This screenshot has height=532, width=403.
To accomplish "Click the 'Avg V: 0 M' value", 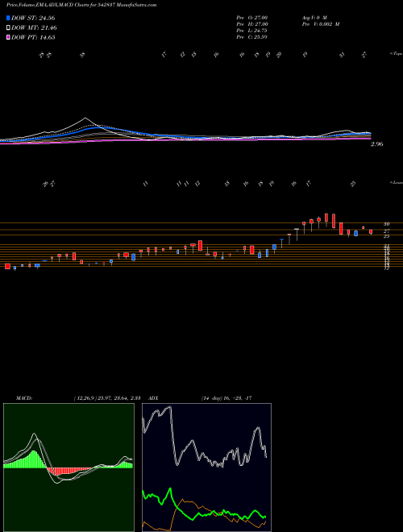I will 314,18.
